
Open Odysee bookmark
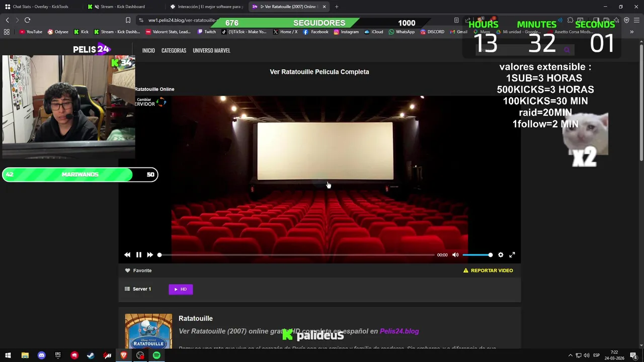[58, 32]
